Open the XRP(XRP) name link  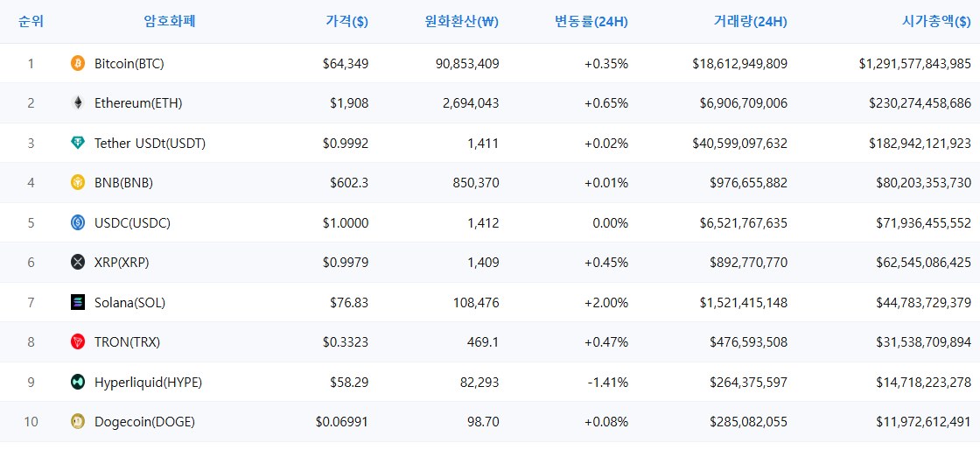122,263
